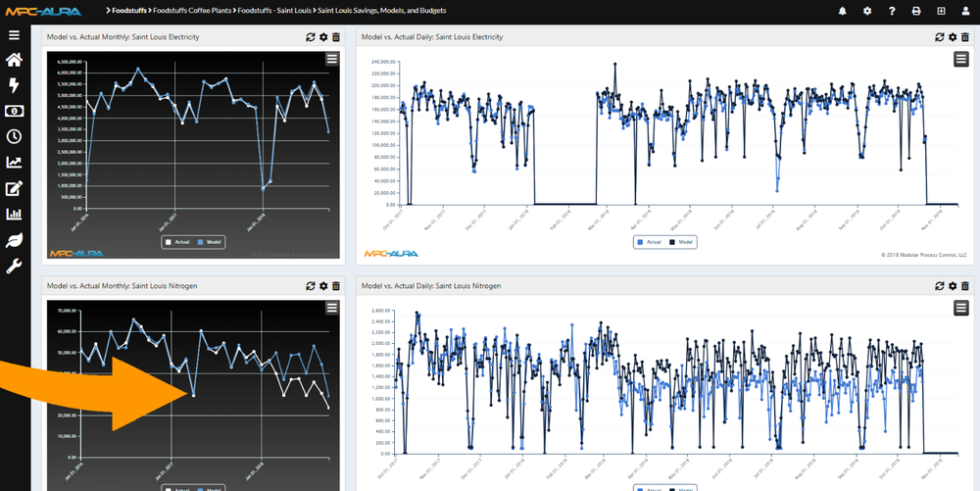This screenshot has width=980, height=491.
Task: Click the Foodstuffs Coffee Plants breadcrumb
Action: point(192,11)
